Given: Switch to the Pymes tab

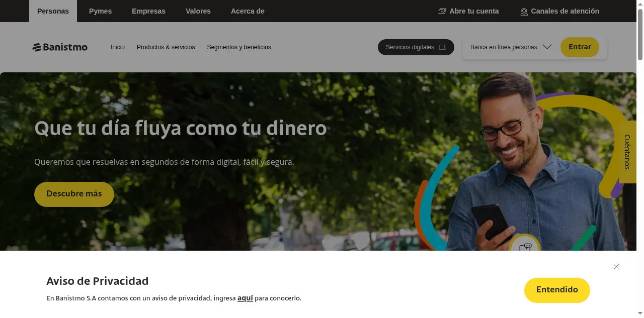Looking at the screenshot, I should pos(100,11).
